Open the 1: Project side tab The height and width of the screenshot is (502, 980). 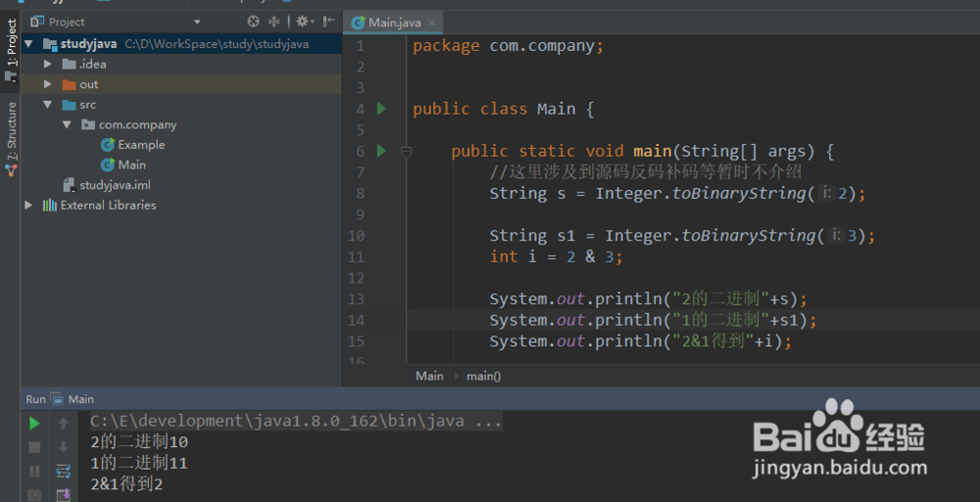(11, 49)
